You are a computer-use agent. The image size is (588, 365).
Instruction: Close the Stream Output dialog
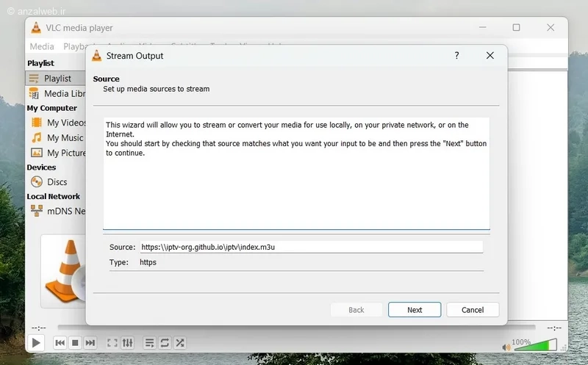pyautogui.click(x=490, y=56)
